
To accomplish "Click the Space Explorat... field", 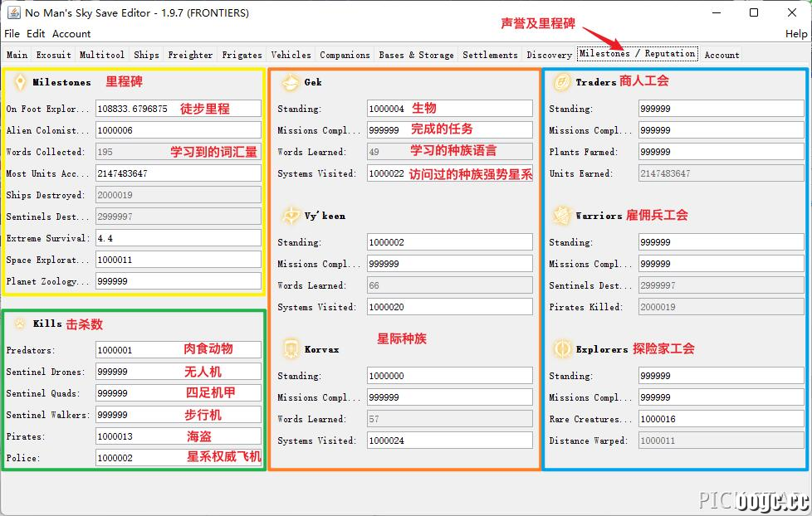I will pos(179,260).
